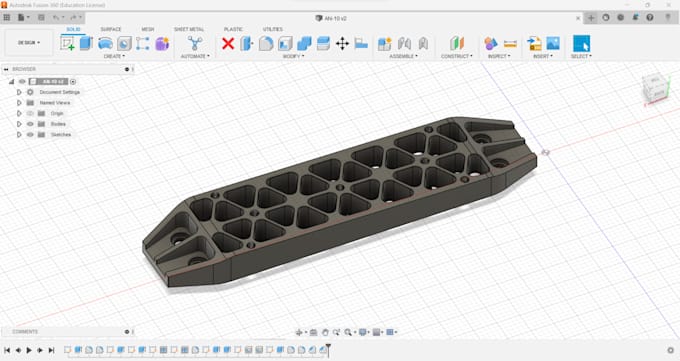Expand the Sketches node
This screenshot has width=680, height=361.
(19, 135)
